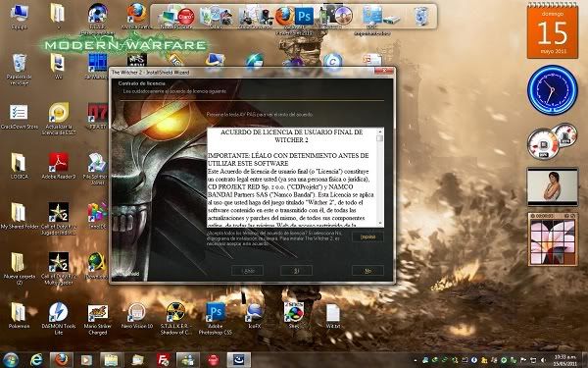This screenshot has height=368, width=588.
Task: Open the Windows Start menu
Action: point(11,360)
